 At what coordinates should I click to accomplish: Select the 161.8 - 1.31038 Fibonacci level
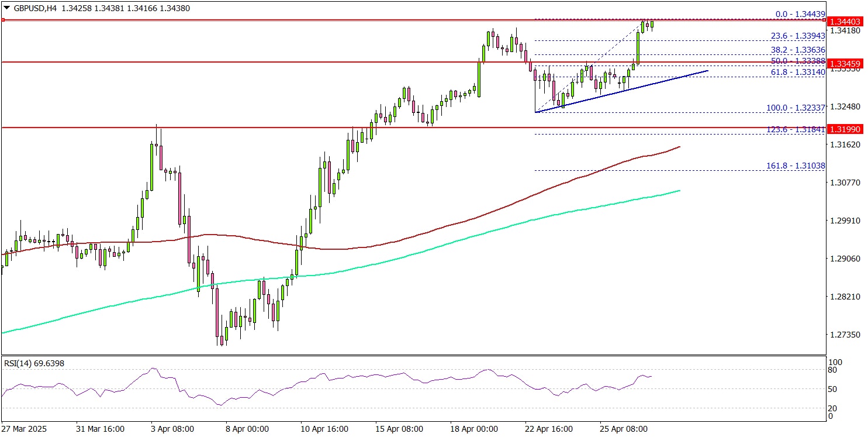[x=796, y=166]
